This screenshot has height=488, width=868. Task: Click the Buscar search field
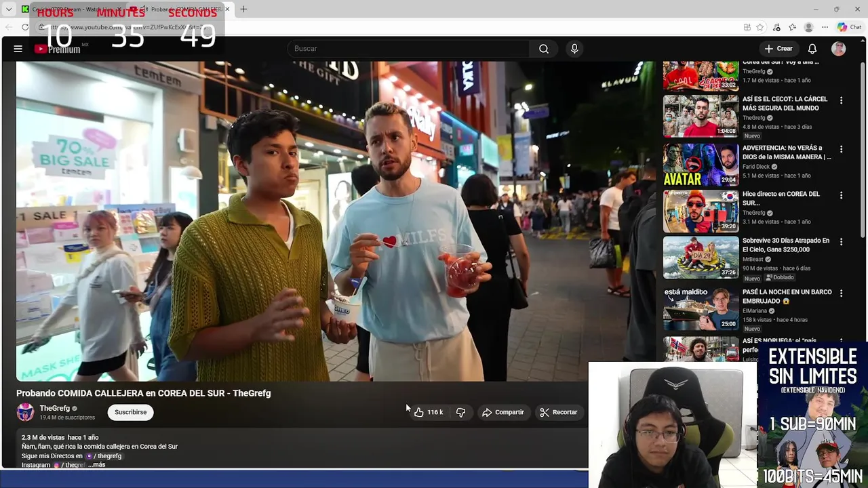tap(409, 49)
